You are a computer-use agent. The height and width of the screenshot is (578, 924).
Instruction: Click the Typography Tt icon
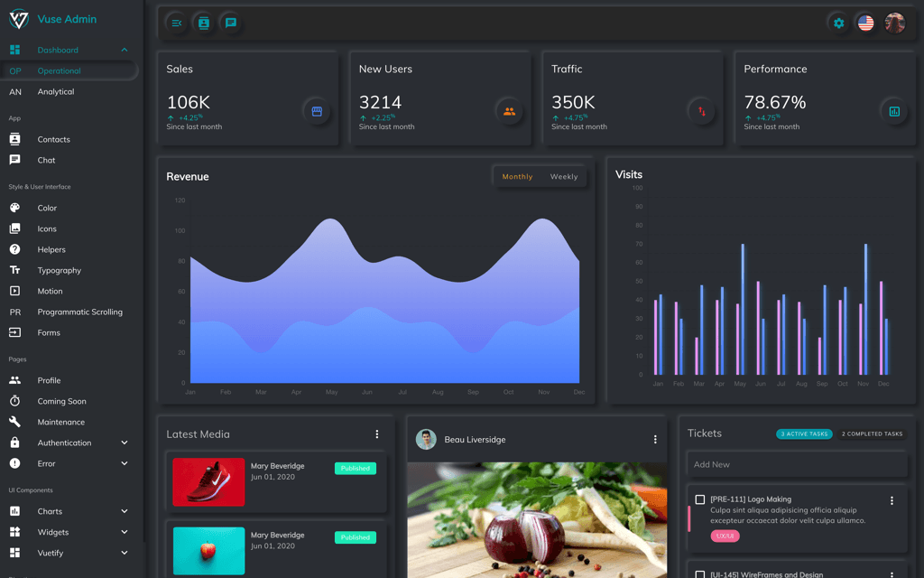(x=14, y=270)
